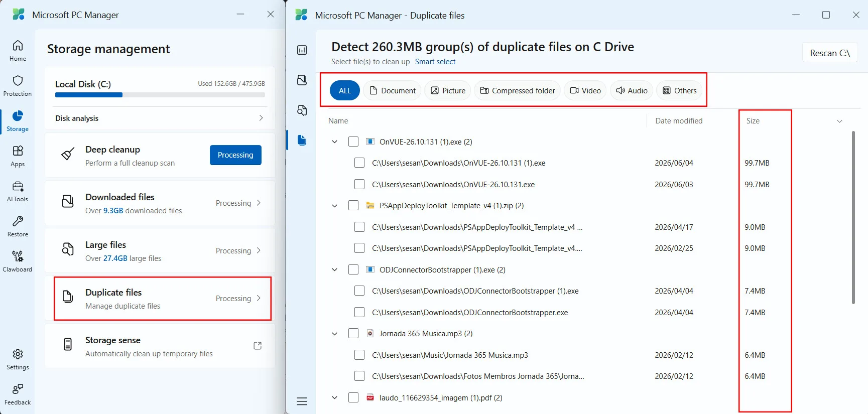Click the Duplicate files page icon
This screenshot has height=414, width=868.
pos(68,297)
